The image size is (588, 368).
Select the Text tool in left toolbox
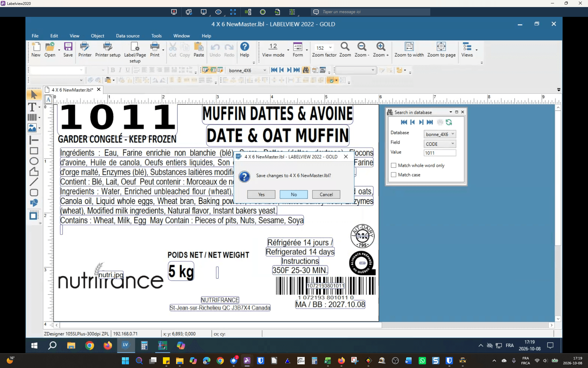[32, 107]
